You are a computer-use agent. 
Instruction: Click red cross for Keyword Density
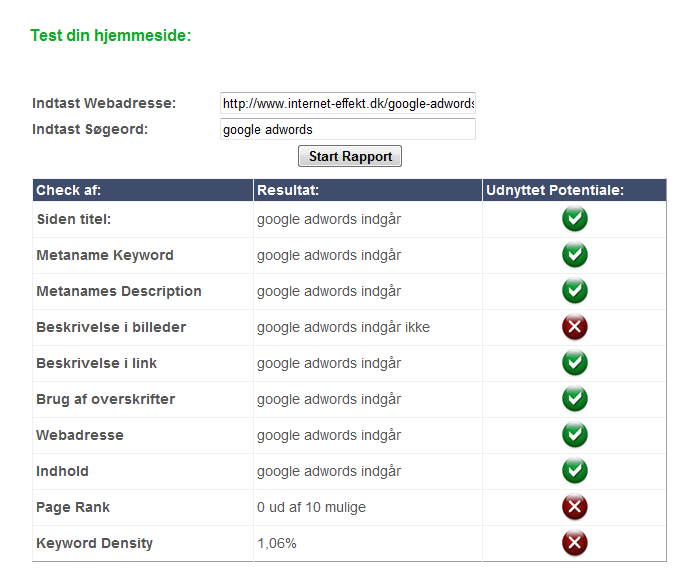575,543
